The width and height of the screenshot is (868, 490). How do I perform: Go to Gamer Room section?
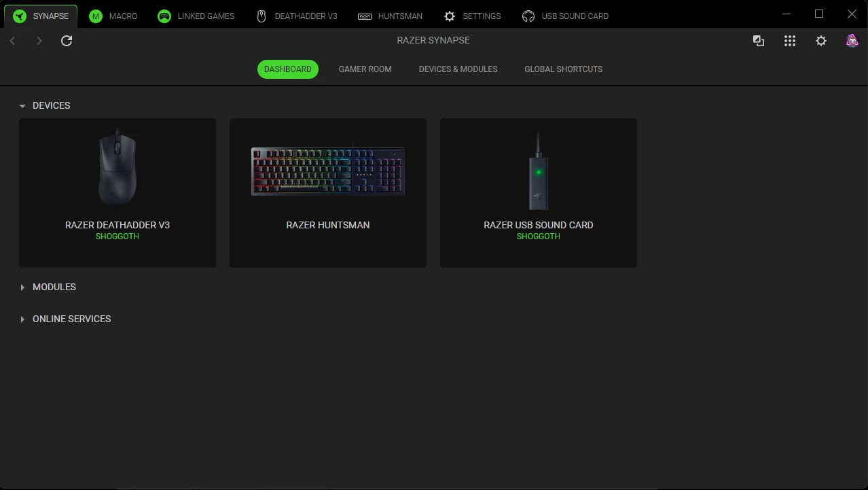(365, 69)
